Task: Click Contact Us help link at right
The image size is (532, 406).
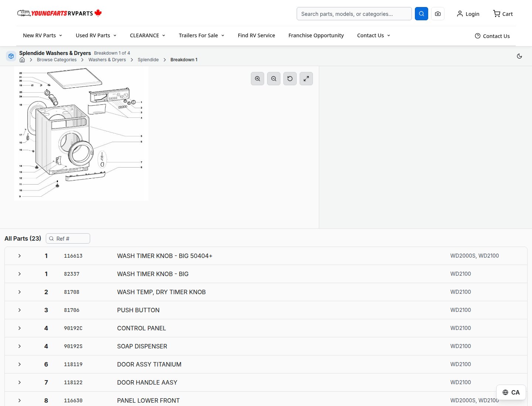Action: pos(492,36)
